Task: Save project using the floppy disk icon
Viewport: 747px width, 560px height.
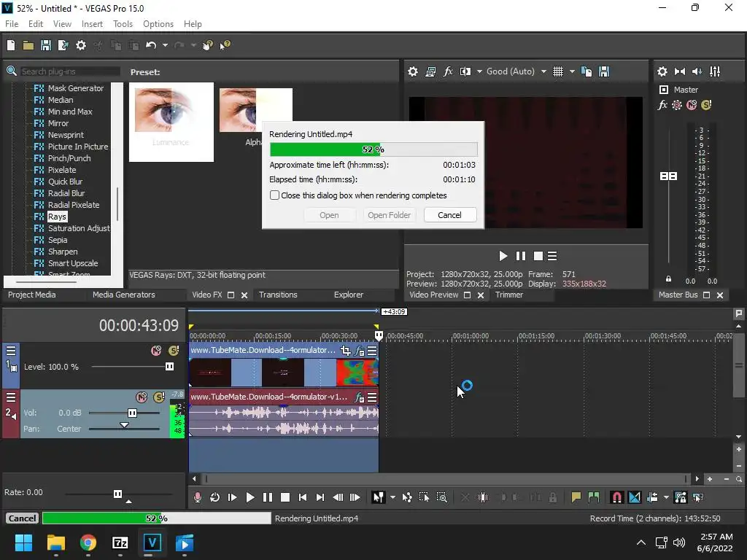Action: point(46,45)
